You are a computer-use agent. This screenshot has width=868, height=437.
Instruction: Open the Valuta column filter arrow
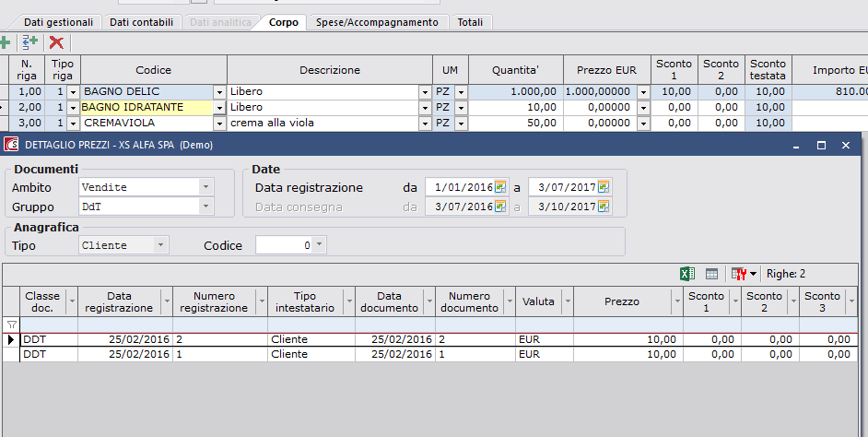tap(566, 301)
